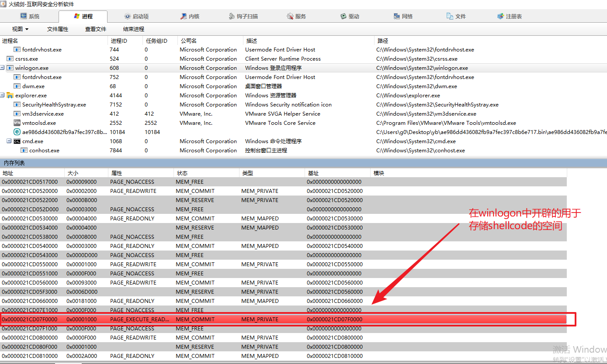Click the vmtoolsd.exe VMware icon
The image size is (607, 364).
click(17, 123)
